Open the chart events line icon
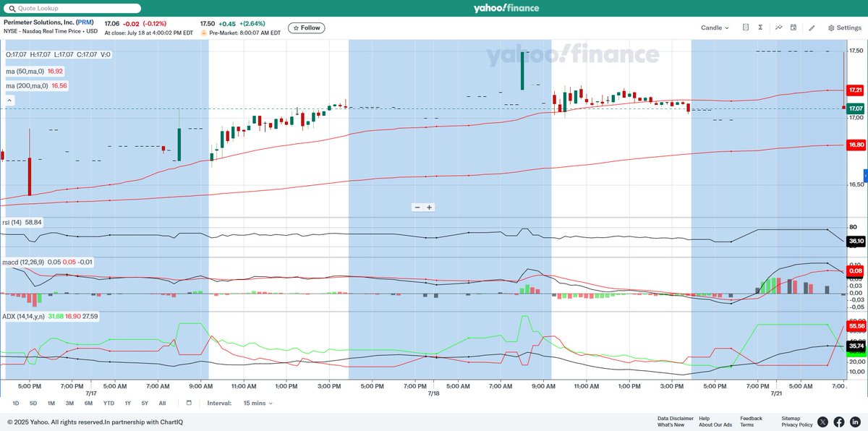The width and height of the screenshot is (868, 431). click(x=779, y=27)
